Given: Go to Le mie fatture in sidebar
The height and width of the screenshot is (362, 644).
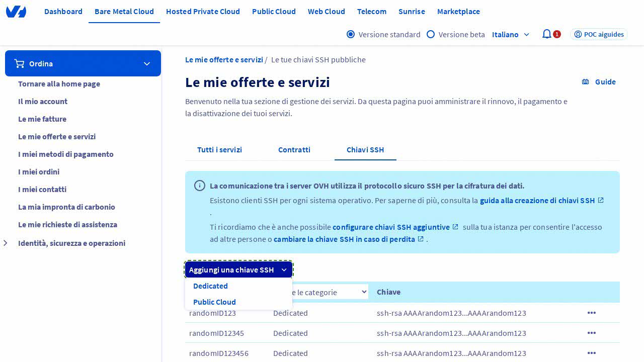Looking at the screenshot, I should click(42, 119).
